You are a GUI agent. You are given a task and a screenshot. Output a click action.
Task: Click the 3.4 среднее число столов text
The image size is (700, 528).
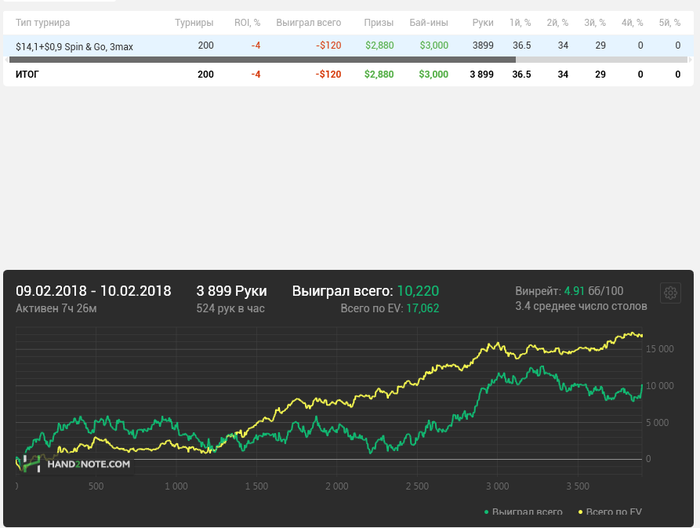[x=581, y=306]
